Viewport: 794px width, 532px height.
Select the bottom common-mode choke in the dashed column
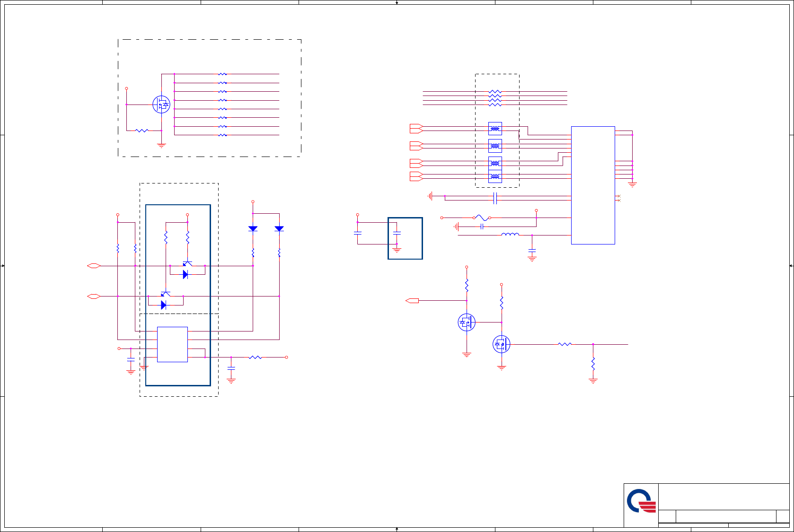click(x=495, y=176)
